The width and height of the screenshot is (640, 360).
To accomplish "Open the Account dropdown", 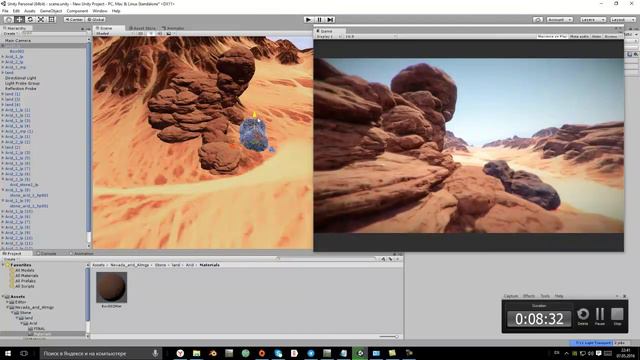I will 559,20.
